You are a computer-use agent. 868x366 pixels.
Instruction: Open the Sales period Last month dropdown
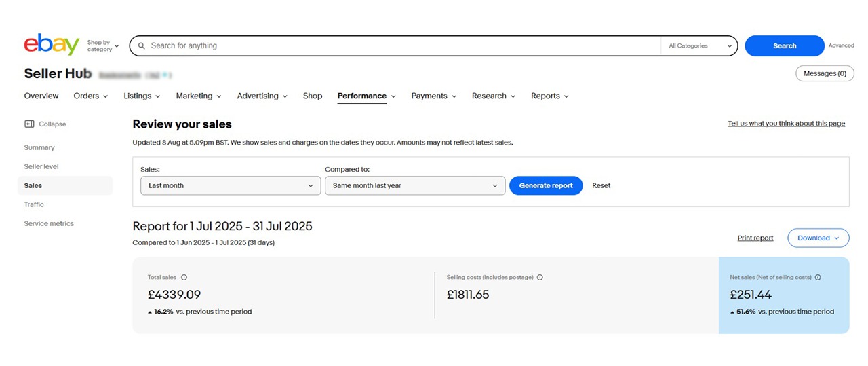[x=231, y=185]
